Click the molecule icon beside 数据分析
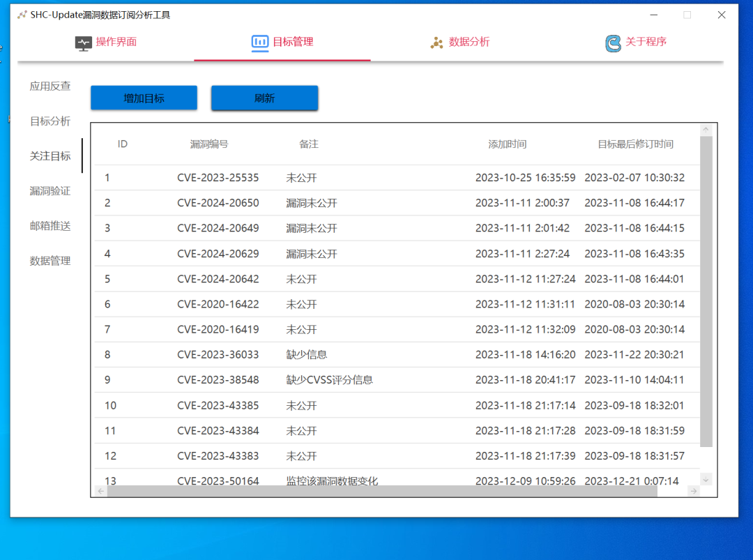This screenshot has width=753, height=560. tap(436, 43)
